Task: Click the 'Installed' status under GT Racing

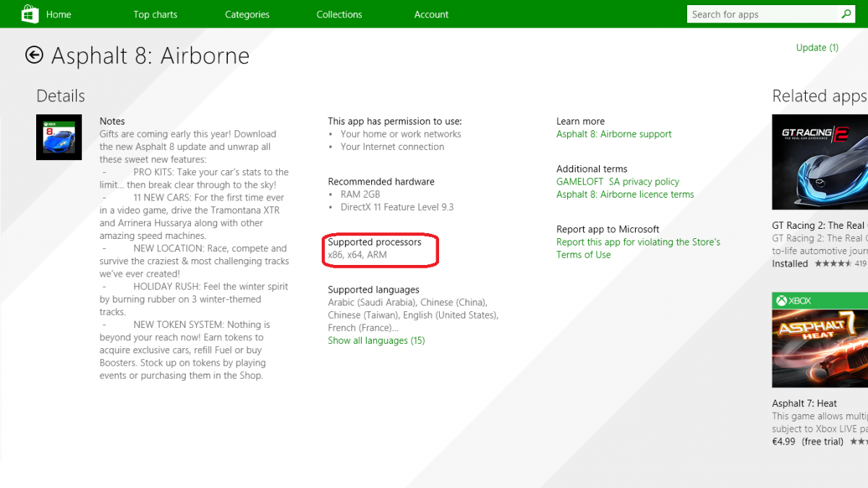Action: 790,264
